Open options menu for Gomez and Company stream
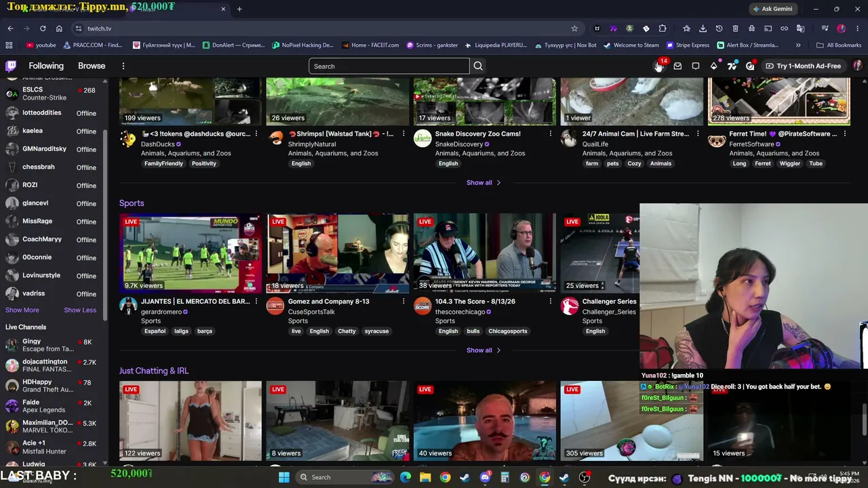This screenshot has height=488, width=868. pos(403,301)
